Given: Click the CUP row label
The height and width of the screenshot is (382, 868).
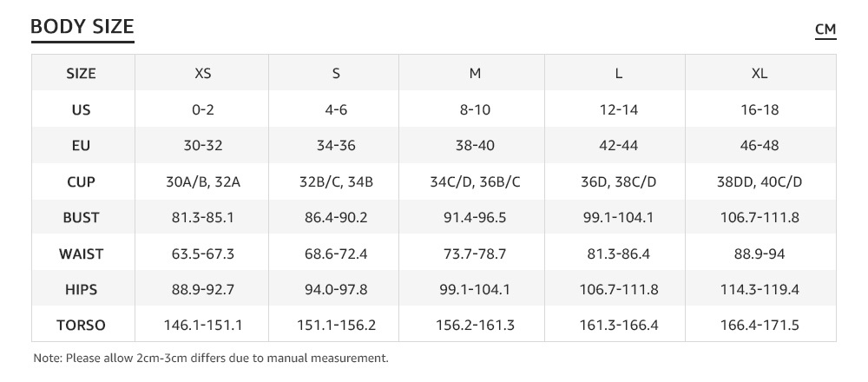Looking at the screenshot, I should (x=81, y=182).
